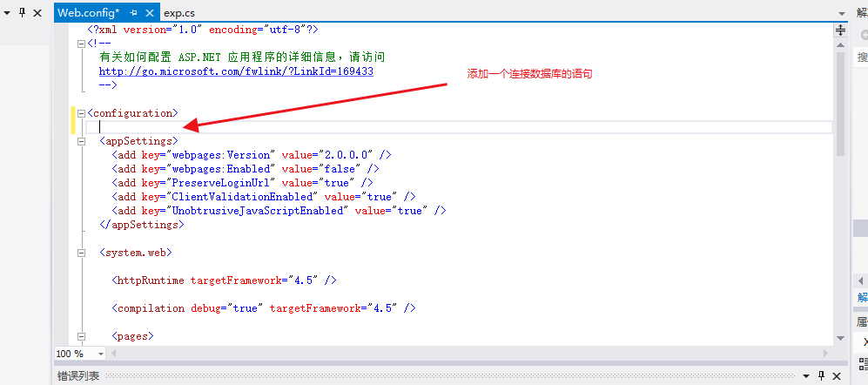This screenshot has height=385, width=868.
Task: Click the "webpages:Enabled" key line
Action: coord(246,169)
